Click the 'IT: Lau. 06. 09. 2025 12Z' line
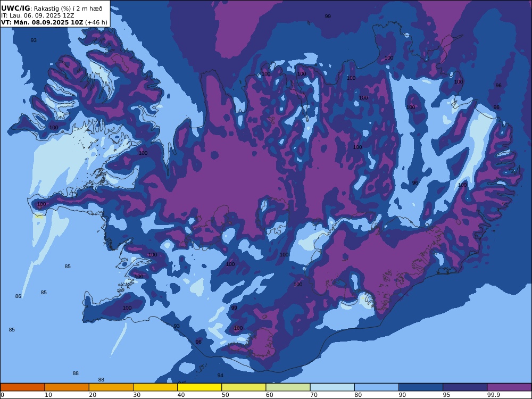This screenshot has width=532, height=399. 37,15
